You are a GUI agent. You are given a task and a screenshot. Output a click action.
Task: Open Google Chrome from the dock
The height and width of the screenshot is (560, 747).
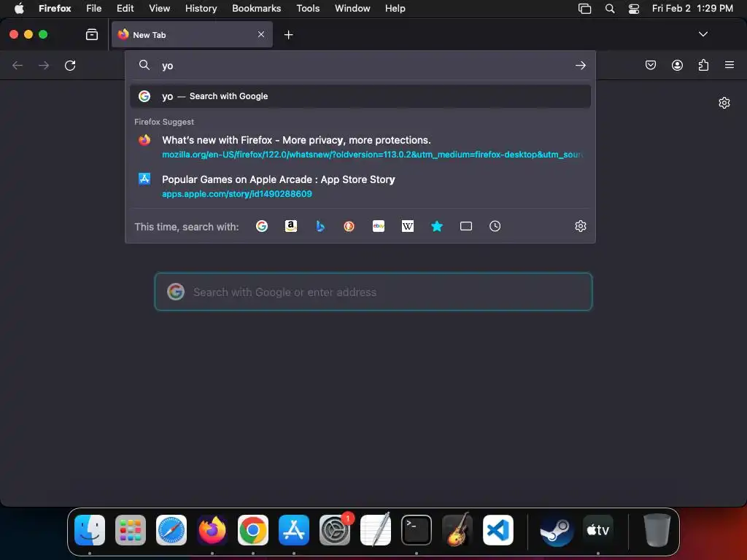click(253, 529)
